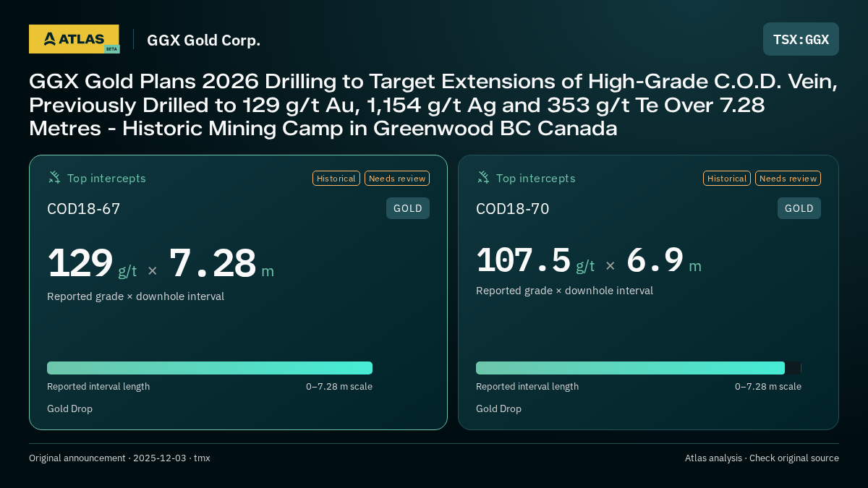The width and height of the screenshot is (868, 488).
Task: Click the COD18-70 interval length bar
Action: point(639,368)
